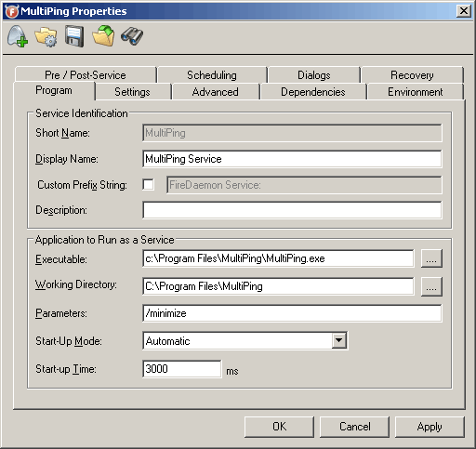The width and height of the screenshot is (476, 449).
Task: Focus the Parameters field containing /minimize
Action: pyautogui.click(x=292, y=313)
